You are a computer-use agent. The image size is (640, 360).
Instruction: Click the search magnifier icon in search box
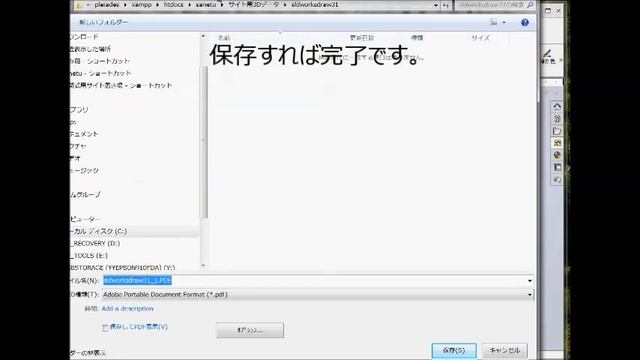530,5
